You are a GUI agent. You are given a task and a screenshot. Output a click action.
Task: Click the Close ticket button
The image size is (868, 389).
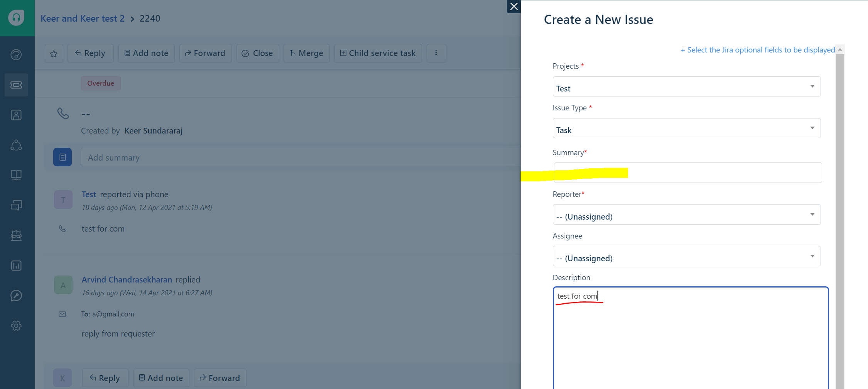pyautogui.click(x=258, y=53)
